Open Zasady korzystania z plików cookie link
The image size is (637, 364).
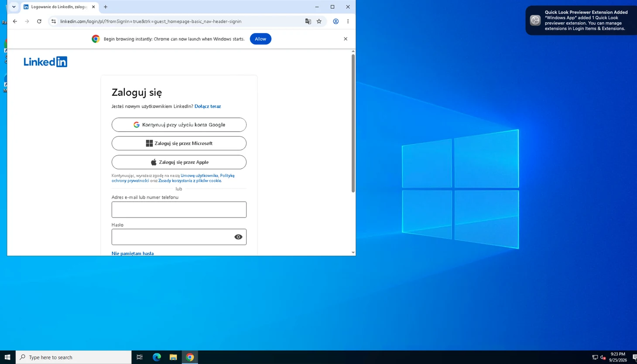point(190,180)
